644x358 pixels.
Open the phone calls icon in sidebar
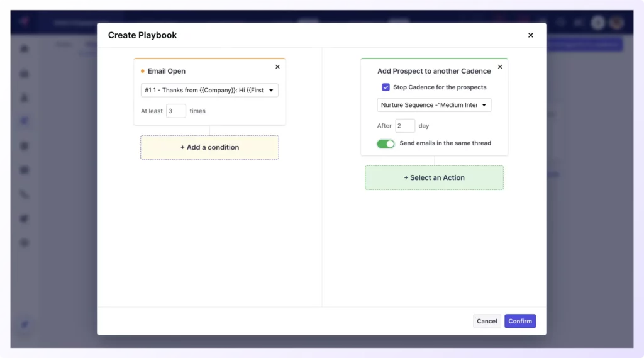pyautogui.click(x=25, y=194)
